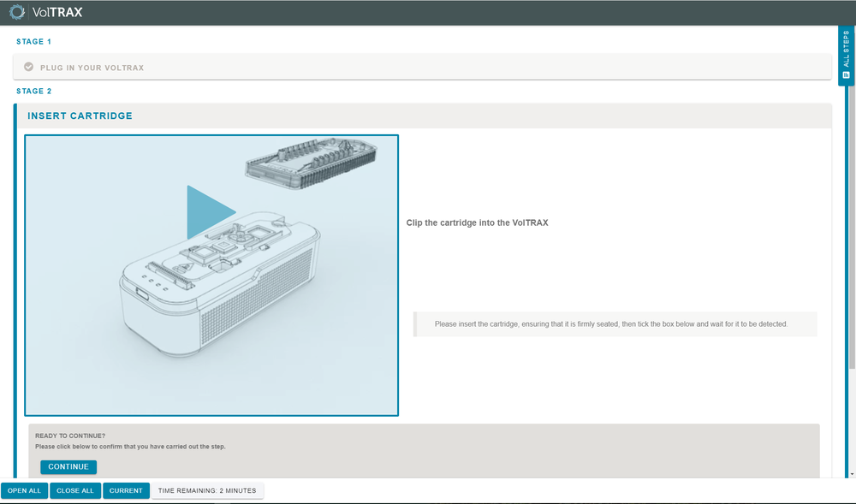
Task: Click the completed checkmark icon for Stage 1
Action: point(28,67)
